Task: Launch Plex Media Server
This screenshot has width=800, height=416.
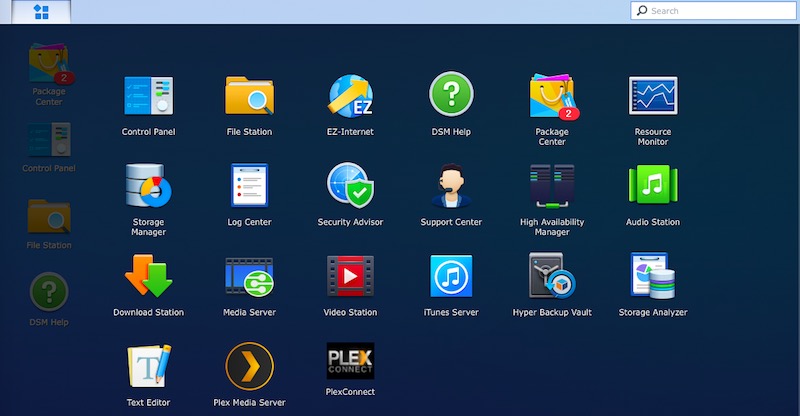Action: tap(249, 366)
